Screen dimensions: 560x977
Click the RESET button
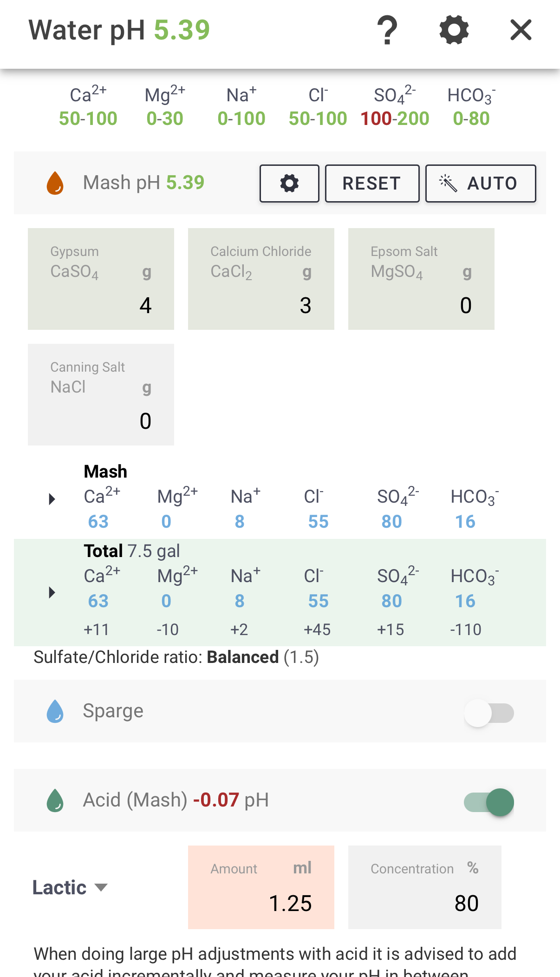[x=372, y=183]
